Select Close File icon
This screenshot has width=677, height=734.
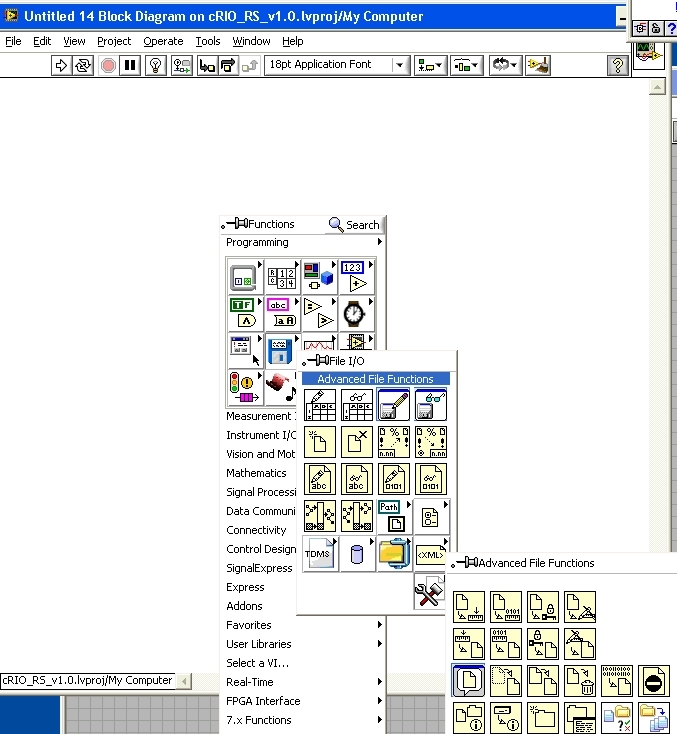coord(357,441)
